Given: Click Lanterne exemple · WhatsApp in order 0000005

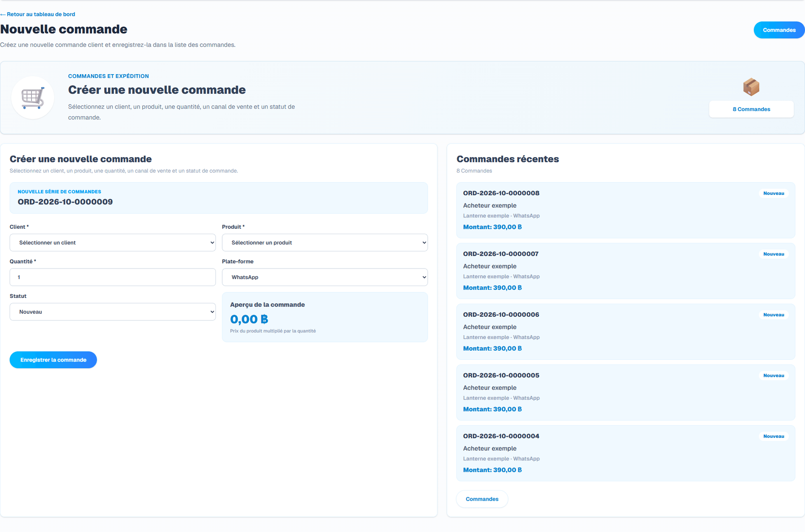Looking at the screenshot, I should (x=501, y=398).
